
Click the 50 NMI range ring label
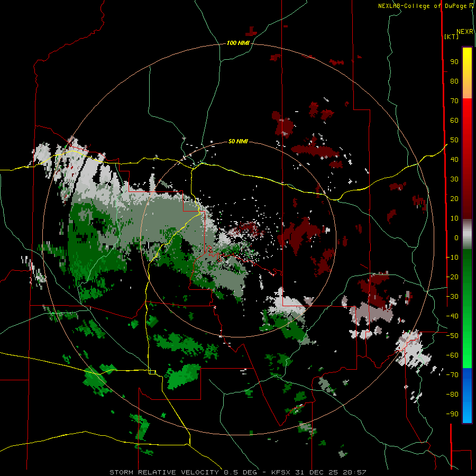[238, 141]
